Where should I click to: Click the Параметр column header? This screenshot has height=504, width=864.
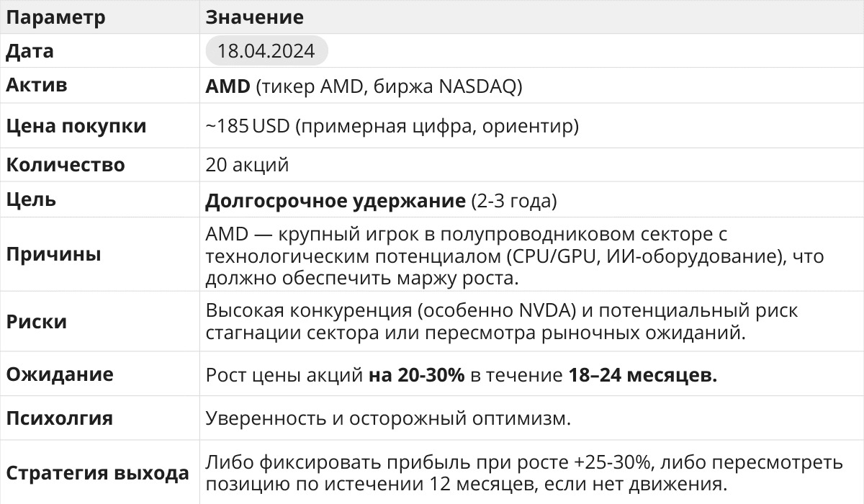coord(55,17)
